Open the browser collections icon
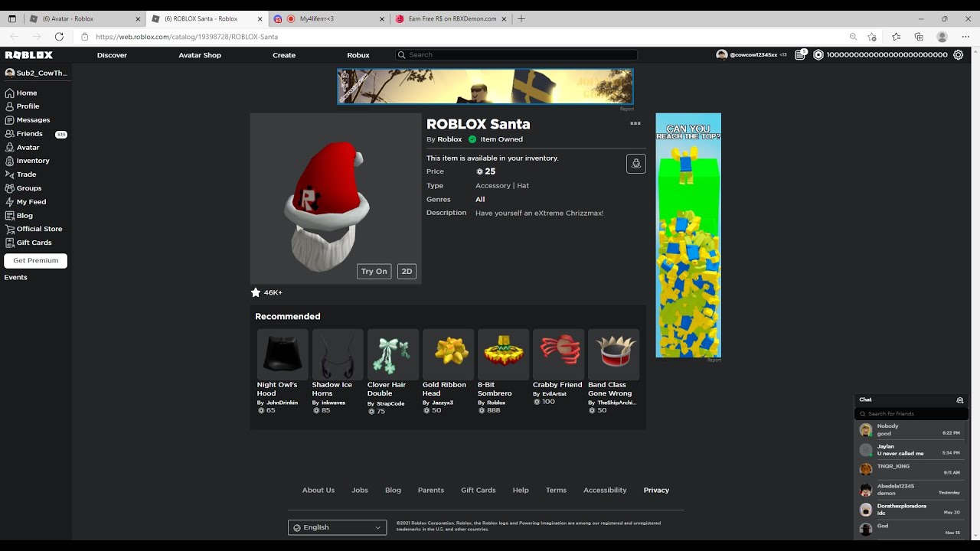 919,37
